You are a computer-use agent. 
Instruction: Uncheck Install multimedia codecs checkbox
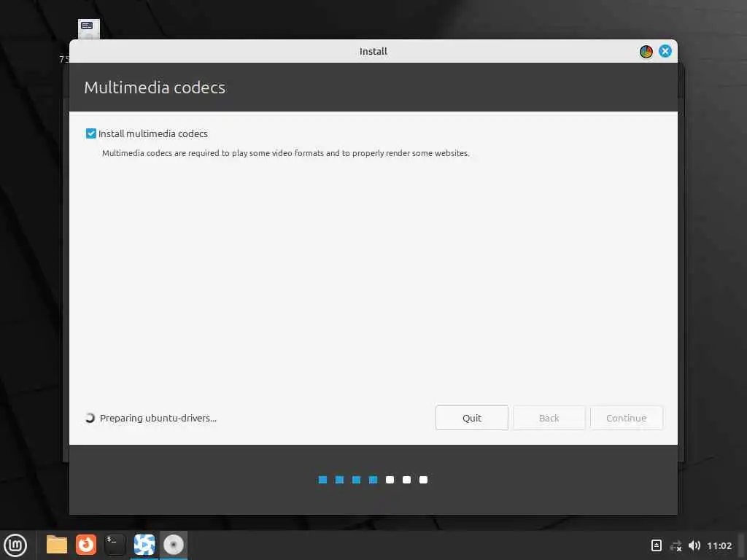coord(91,133)
